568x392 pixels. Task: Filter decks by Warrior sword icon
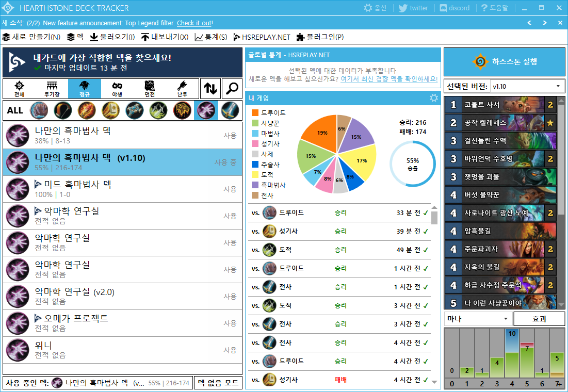click(x=230, y=110)
